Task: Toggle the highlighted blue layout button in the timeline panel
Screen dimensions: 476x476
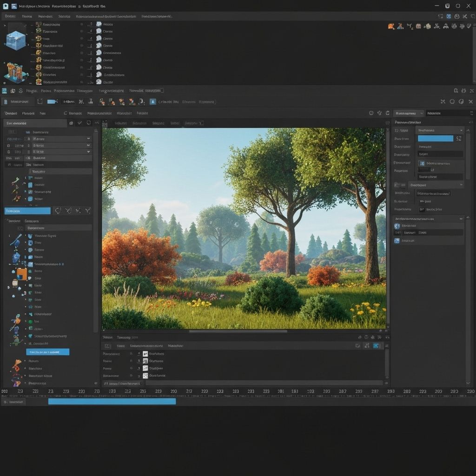Action: [377, 346]
